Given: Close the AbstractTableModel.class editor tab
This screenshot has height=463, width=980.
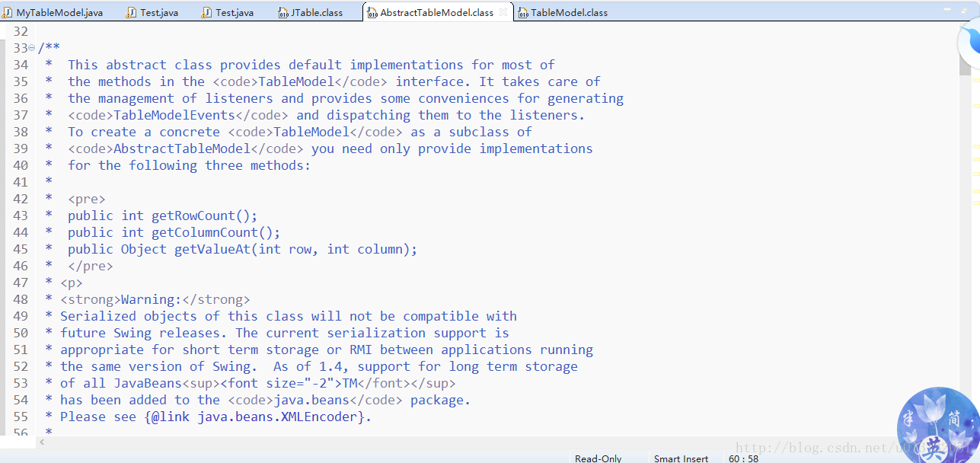Looking at the screenshot, I should 503,12.
